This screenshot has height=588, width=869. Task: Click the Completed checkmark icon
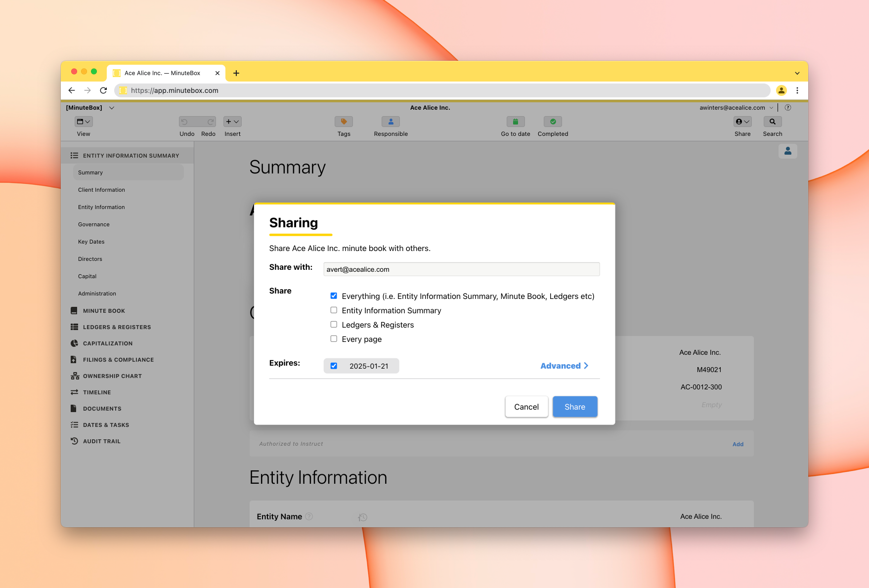click(553, 122)
